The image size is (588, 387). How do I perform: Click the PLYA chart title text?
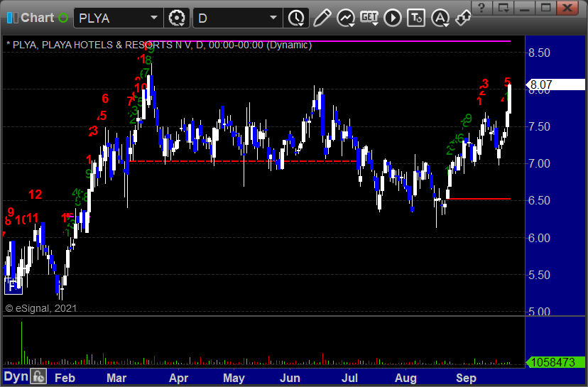pos(159,45)
